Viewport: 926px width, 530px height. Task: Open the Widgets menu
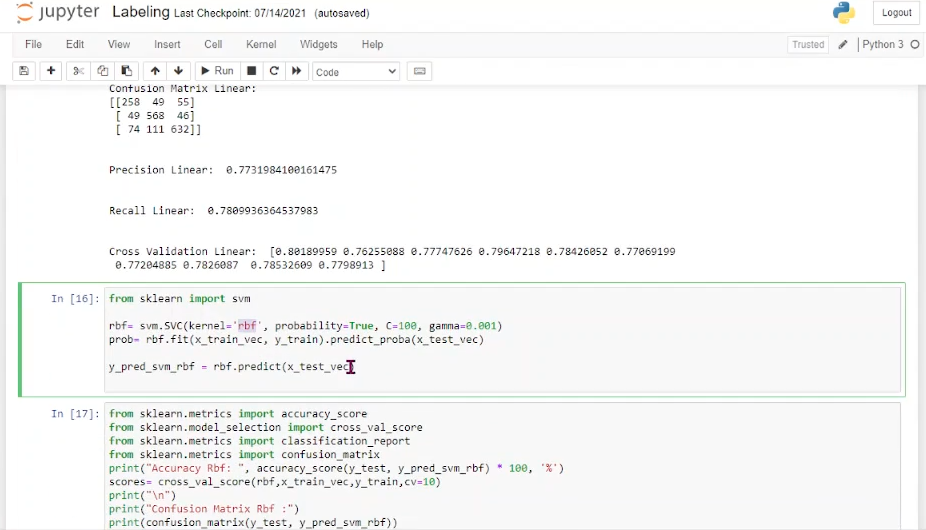coord(318,44)
